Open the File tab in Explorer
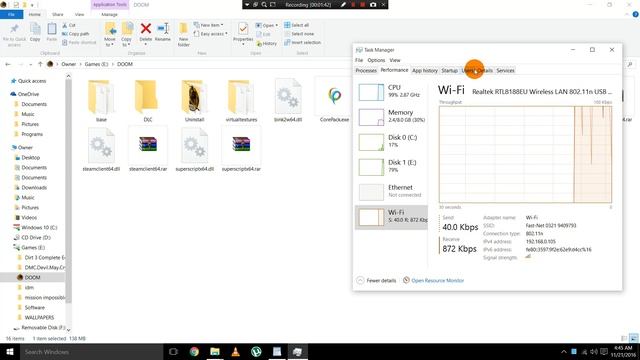 pos(11,14)
